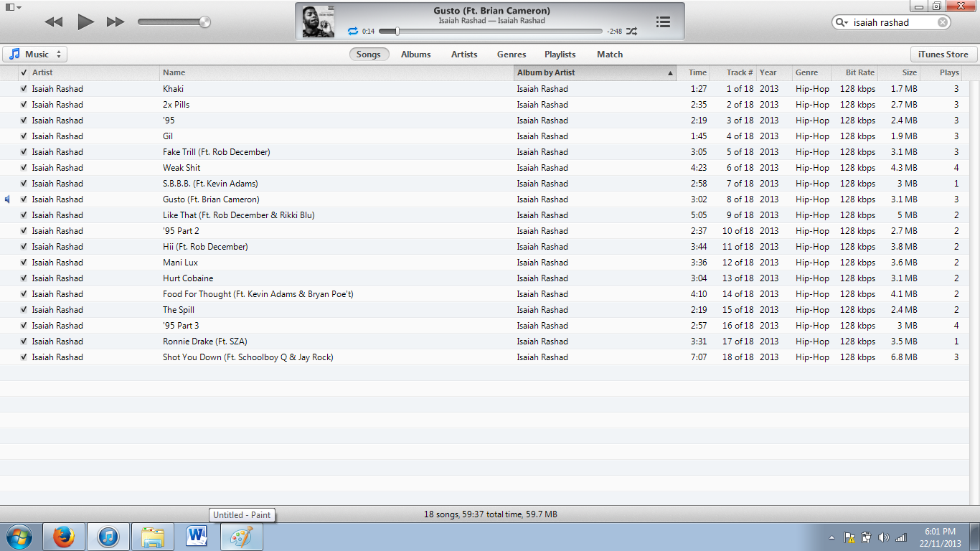
Task: Uncheck the checkbox for Shot You Down
Action: tap(24, 357)
